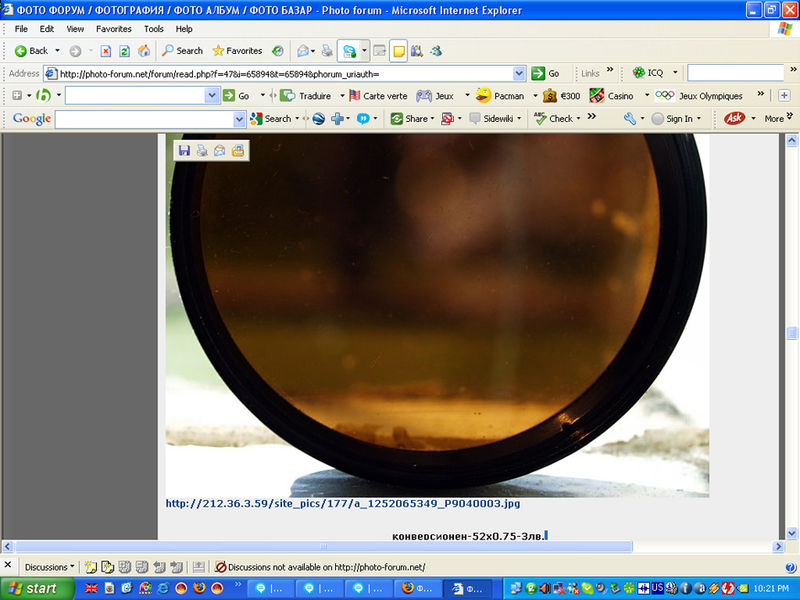
Task: Print the image from the image toolbar
Action: point(201,151)
